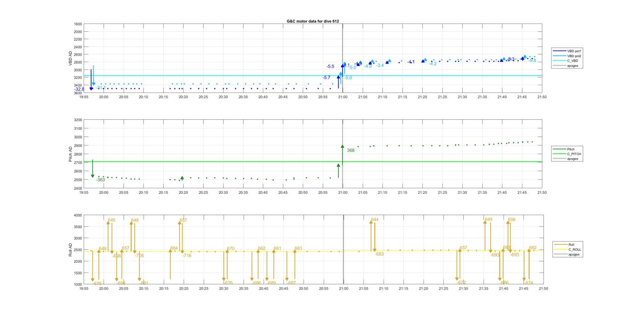644x319 pixels.
Task: Select the 'Pitch' legend entry
Action: pyautogui.click(x=571, y=149)
